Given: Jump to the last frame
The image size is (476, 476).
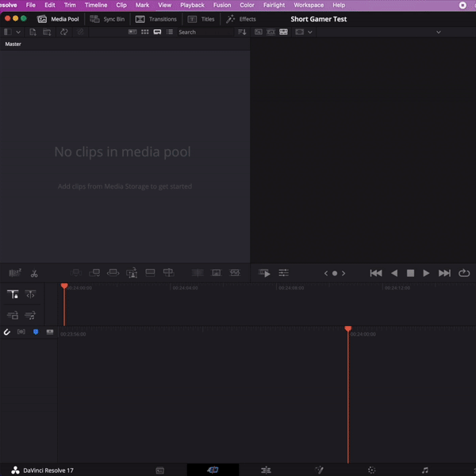Looking at the screenshot, I should (444, 273).
